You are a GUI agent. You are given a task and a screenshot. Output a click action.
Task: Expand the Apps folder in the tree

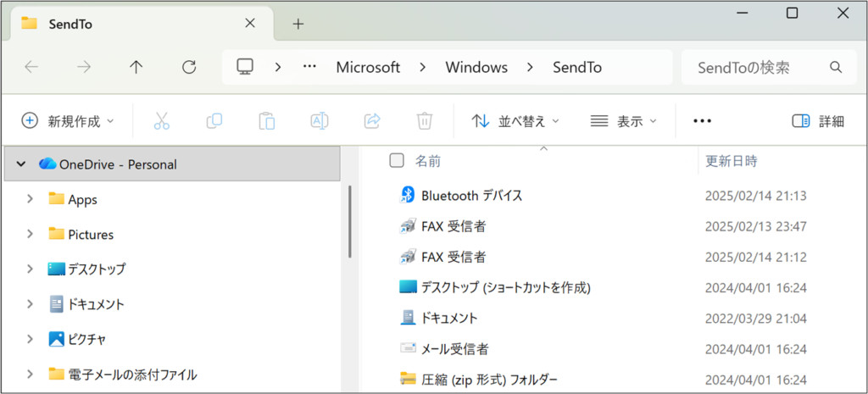[x=31, y=199]
